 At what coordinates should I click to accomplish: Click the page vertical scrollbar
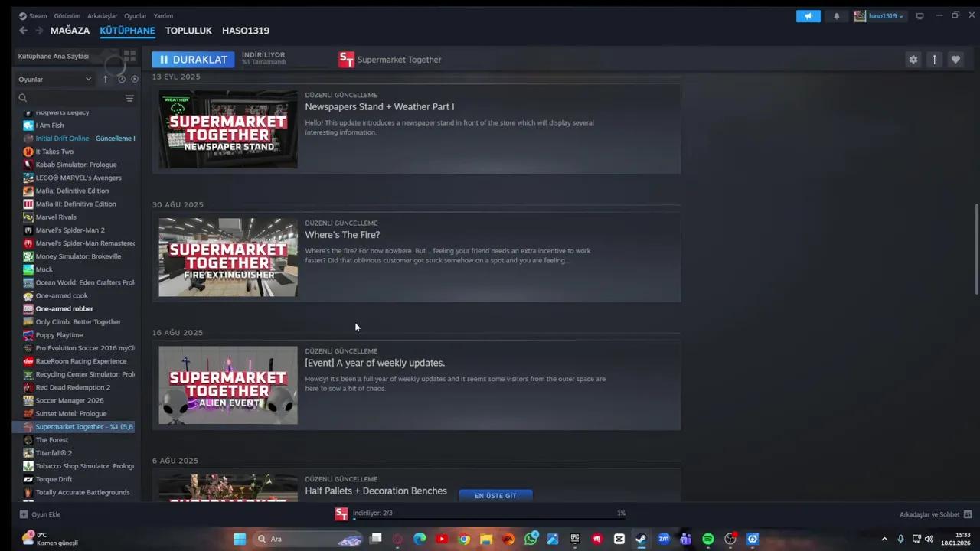click(976, 248)
